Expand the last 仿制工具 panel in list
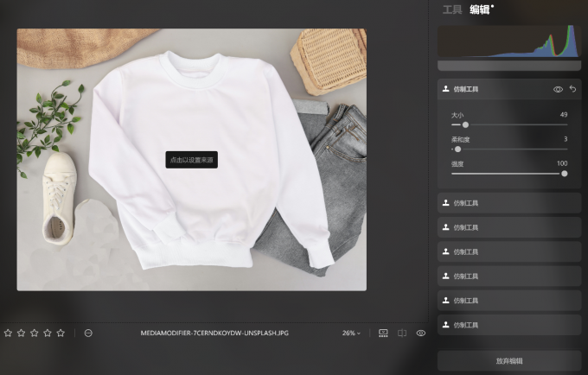 (x=508, y=325)
